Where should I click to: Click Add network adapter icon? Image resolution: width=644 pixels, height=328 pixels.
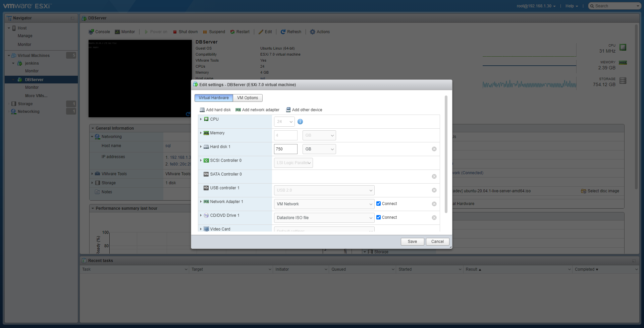click(x=238, y=110)
